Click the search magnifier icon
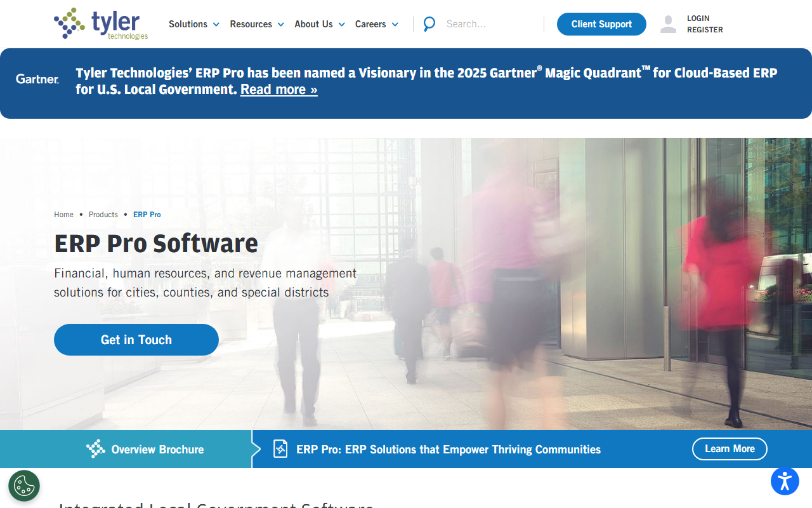 tap(429, 24)
